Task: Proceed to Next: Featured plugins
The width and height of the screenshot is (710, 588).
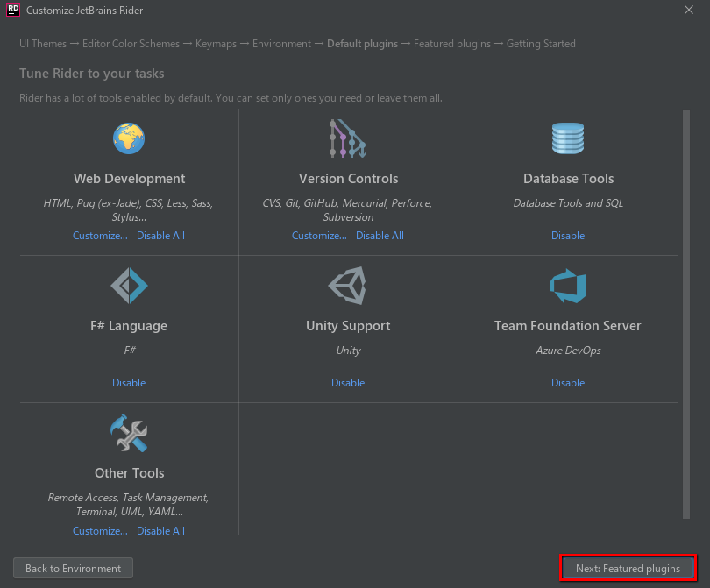Action: 628,568
